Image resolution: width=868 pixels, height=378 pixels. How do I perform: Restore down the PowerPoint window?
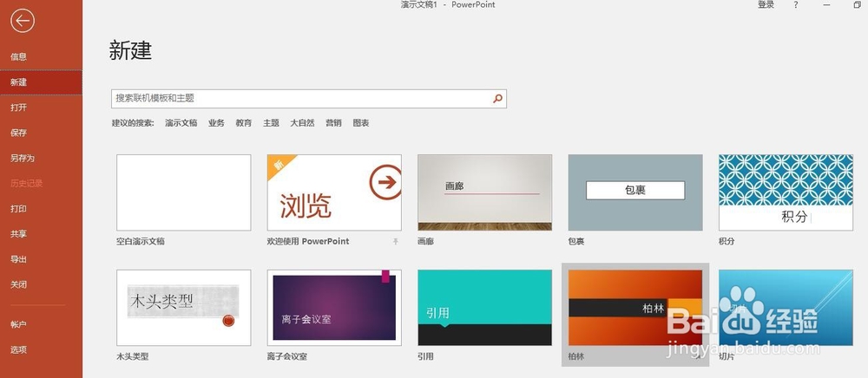point(858,5)
